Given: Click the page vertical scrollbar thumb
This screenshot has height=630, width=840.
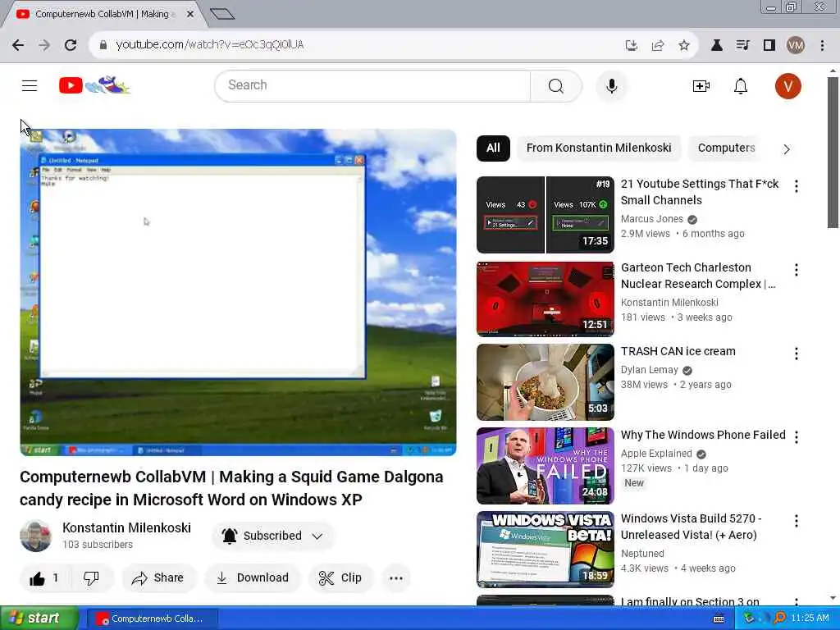Looking at the screenshot, I should [833, 153].
